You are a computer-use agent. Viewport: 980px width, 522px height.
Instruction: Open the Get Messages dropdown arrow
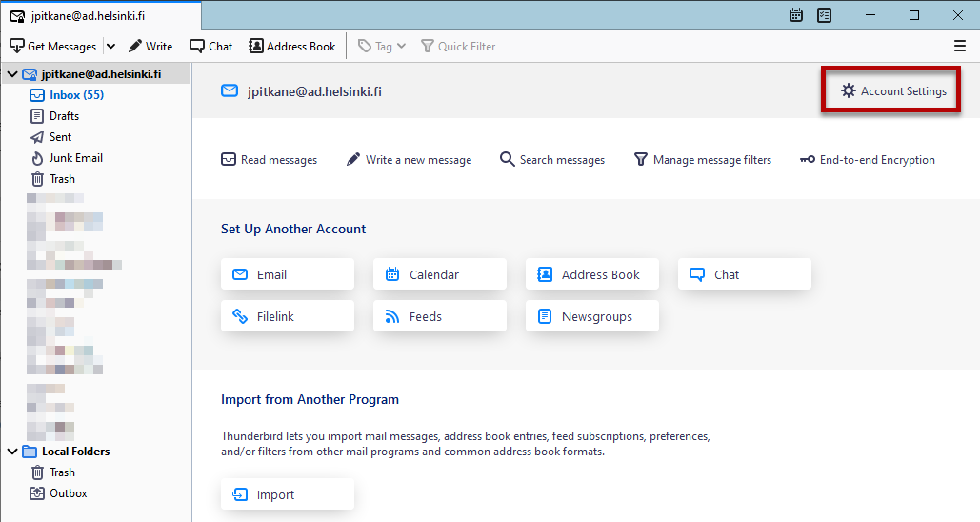point(110,47)
